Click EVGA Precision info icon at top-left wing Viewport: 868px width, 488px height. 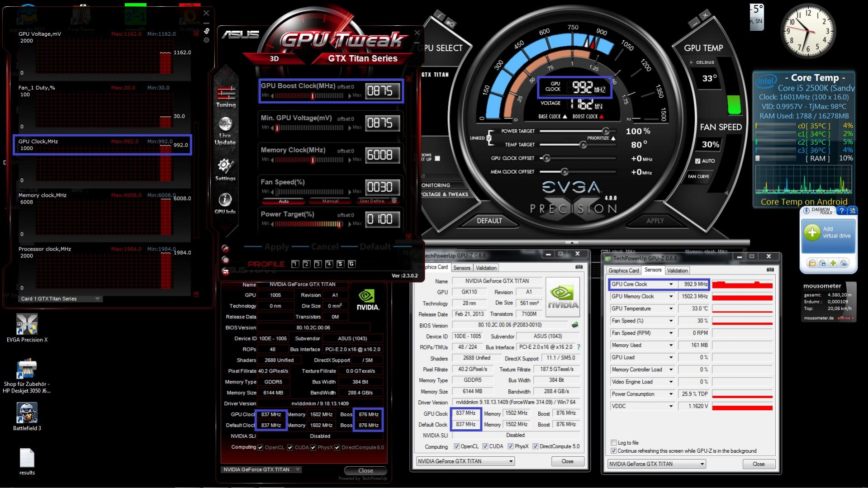pos(439,15)
